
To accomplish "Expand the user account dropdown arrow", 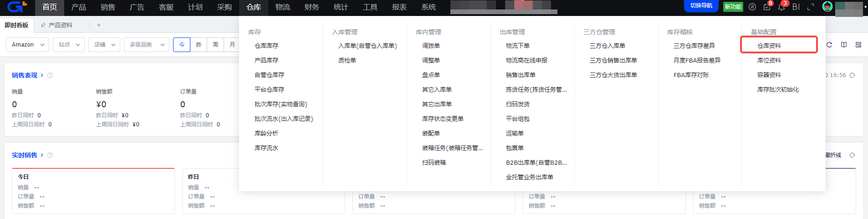I will point(866,7).
